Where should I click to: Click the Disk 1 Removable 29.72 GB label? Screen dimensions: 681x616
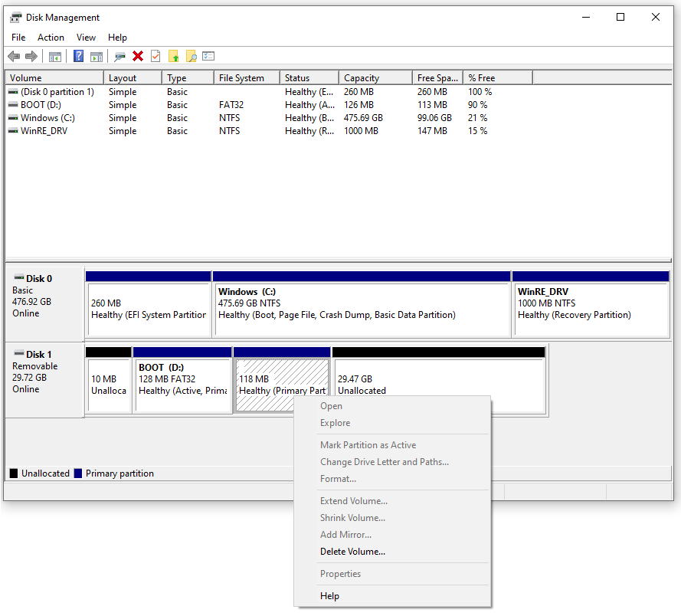(44, 380)
